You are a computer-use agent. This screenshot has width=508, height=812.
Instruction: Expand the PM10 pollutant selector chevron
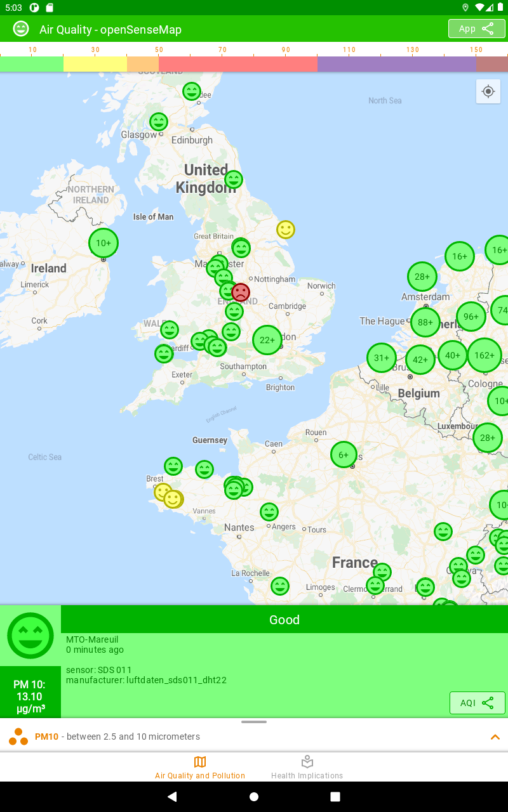pyautogui.click(x=495, y=737)
